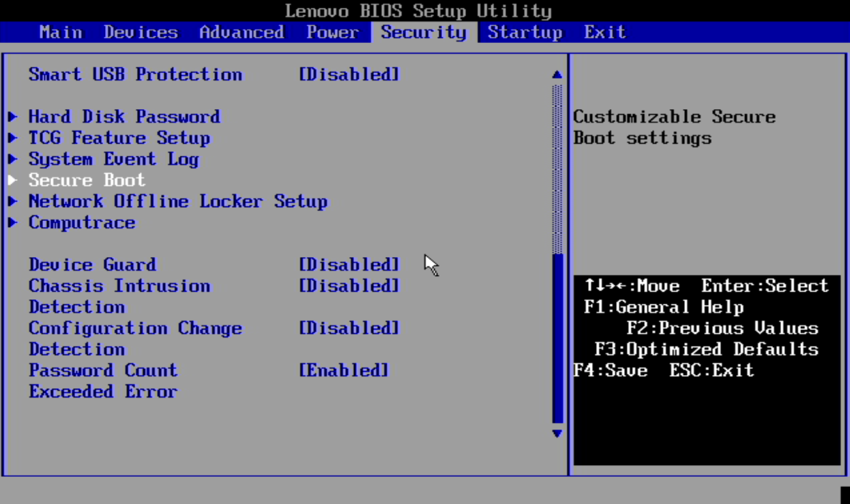Click arrow beside Hard Disk Password
Screen dimensions: 850x504
tap(12, 117)
